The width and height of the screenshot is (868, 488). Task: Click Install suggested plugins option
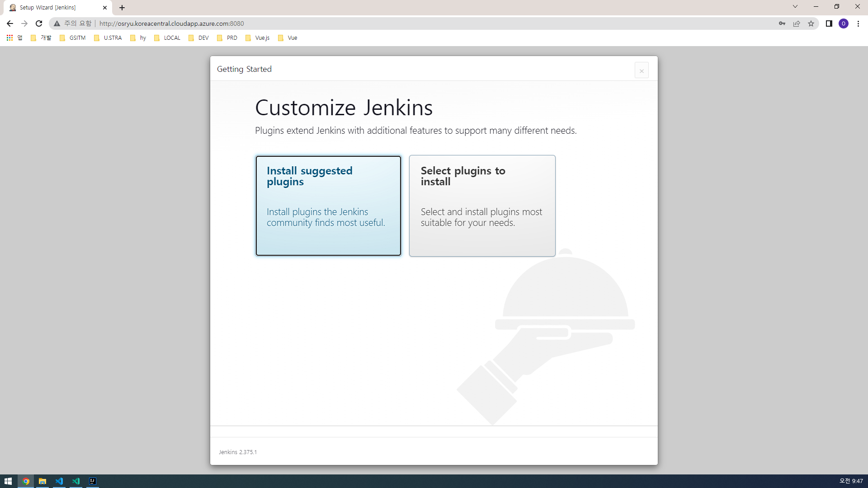pyautogui.click(x=328, y=206)
